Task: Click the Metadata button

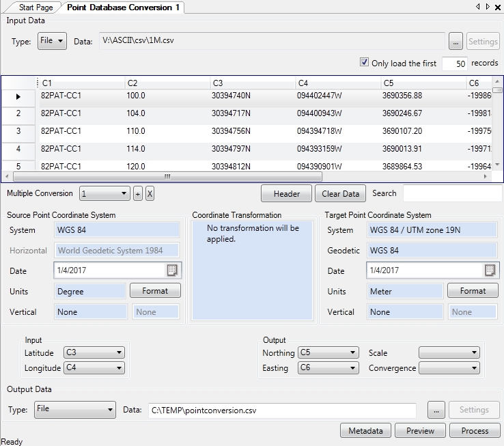Action: coord(365,430)
